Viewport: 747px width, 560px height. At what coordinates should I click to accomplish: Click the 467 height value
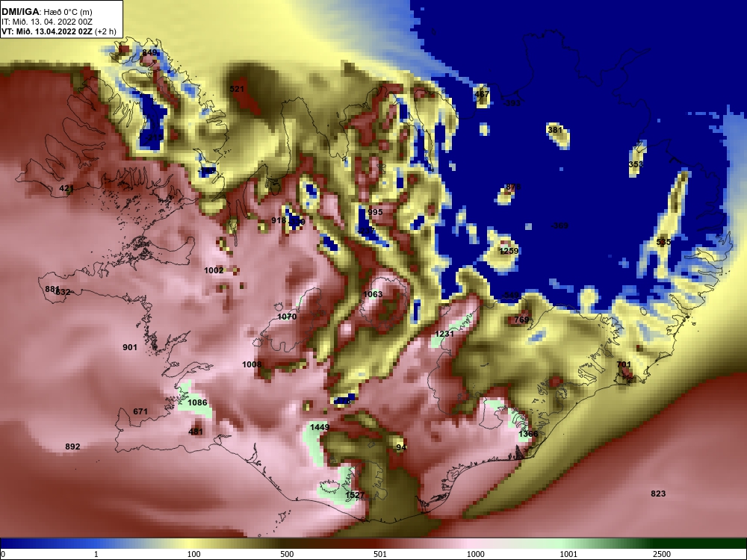pyautogui.click(x=482, y=94)
